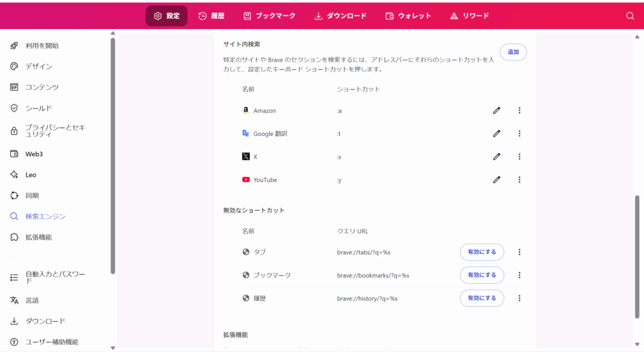Go to 拡張機能 in the sidebar
The height and width of the screenshot is (352, 644).
point(38,237)
